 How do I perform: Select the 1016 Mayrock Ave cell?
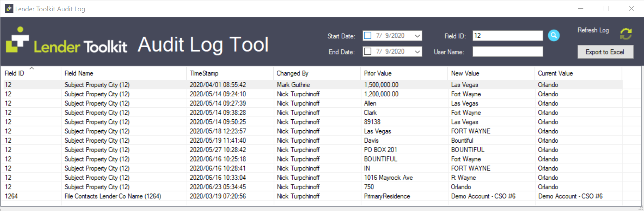(x=388, y=178)
